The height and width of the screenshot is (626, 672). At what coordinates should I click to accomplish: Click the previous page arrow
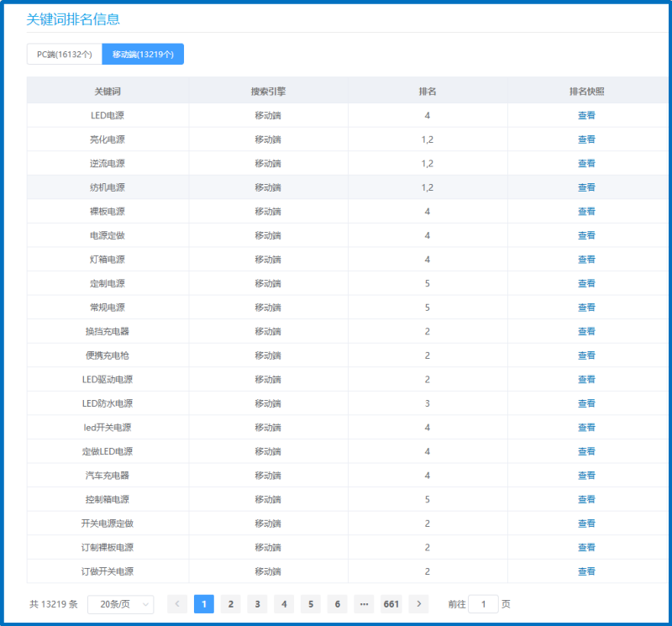point(177,604)
